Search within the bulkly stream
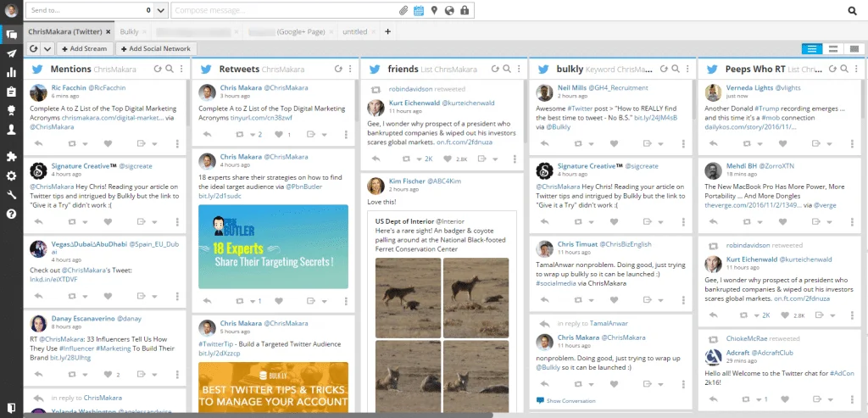Image resolution: width=868 pixels, height=418 pixels. [675, 69]
